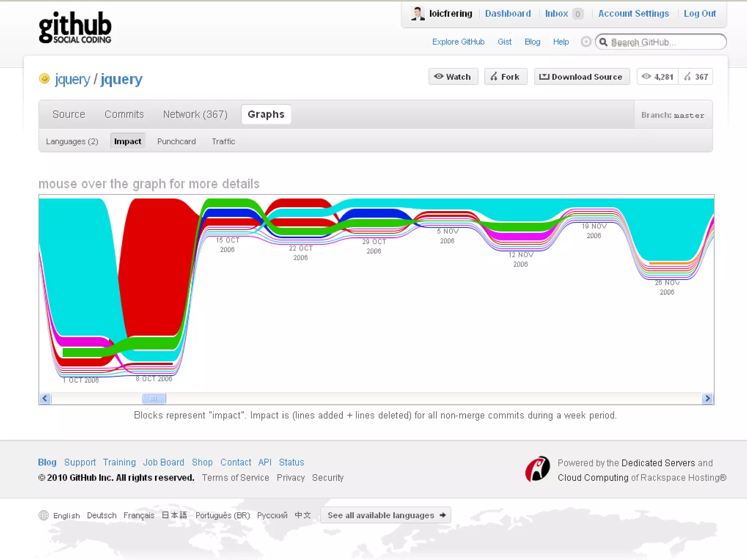Toggle Watch on the jquery repository

[x=453, y=77]
